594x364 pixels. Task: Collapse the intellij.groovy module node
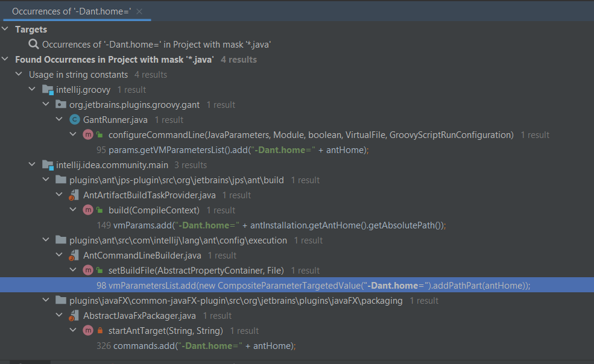point(32,89)
